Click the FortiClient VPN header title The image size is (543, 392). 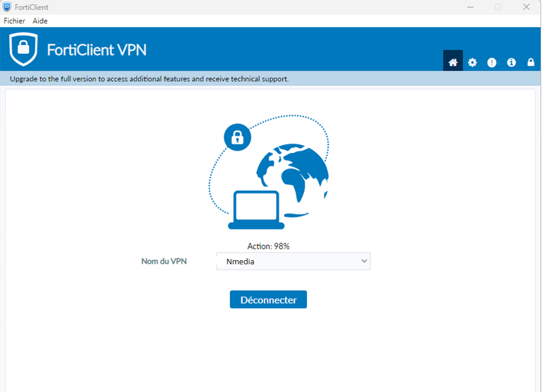pyautogui.click(x=97, y=49)
